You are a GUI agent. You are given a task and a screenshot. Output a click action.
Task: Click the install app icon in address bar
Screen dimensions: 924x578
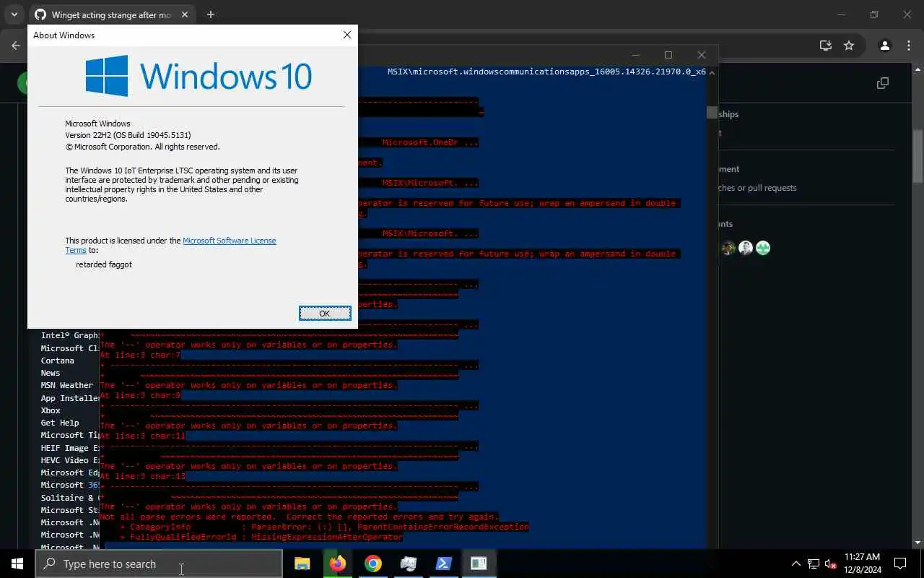[x=826, y=46]
